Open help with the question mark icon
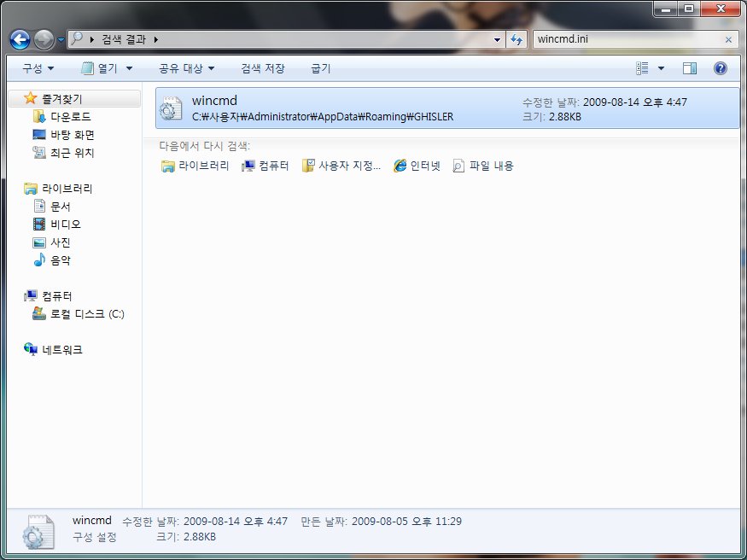The width and height of the screenshot is (747, 560). point(721,68)
